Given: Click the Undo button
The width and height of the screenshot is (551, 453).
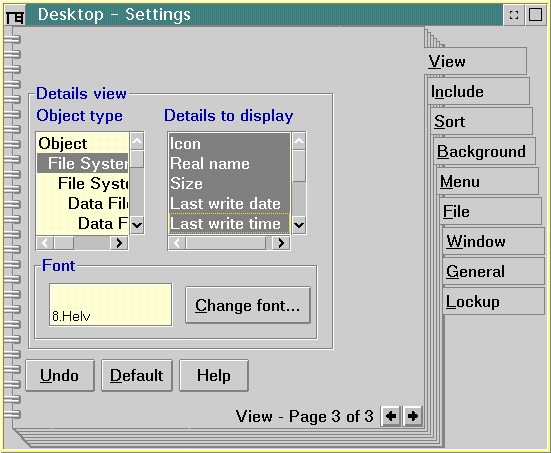Looking at the screenshot, I should coord(60,375).
